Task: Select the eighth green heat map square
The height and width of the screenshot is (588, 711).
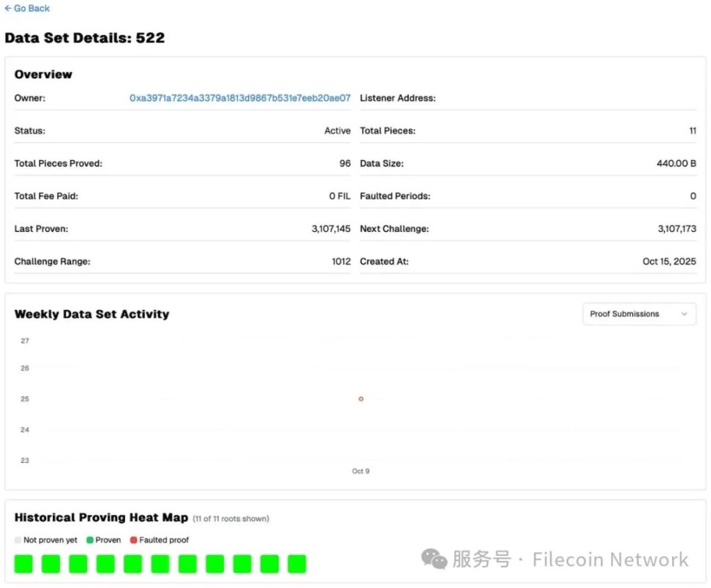Action: (214, 564)
